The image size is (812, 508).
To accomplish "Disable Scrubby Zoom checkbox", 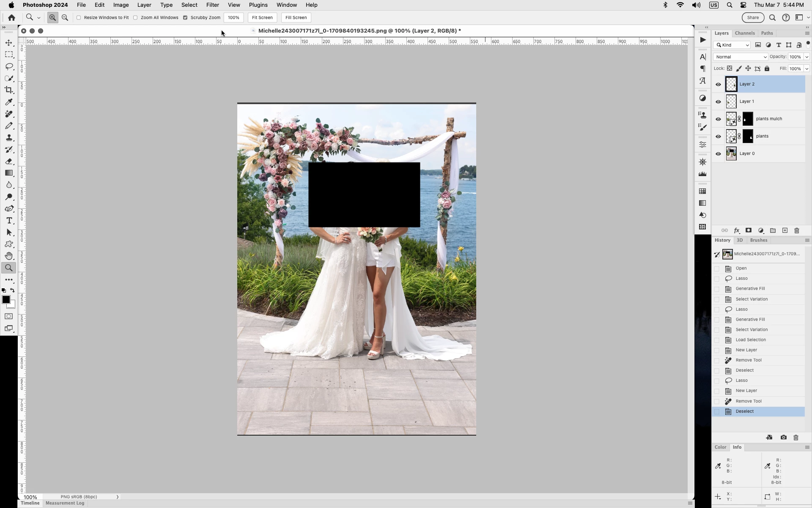I will [185, 18].
